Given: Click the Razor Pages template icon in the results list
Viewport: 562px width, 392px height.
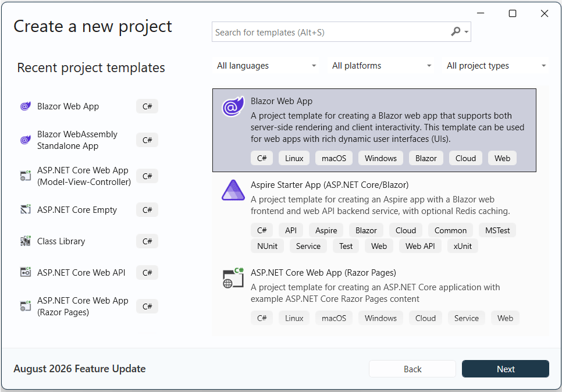Looking at the screenshot, I should (233, 279).
